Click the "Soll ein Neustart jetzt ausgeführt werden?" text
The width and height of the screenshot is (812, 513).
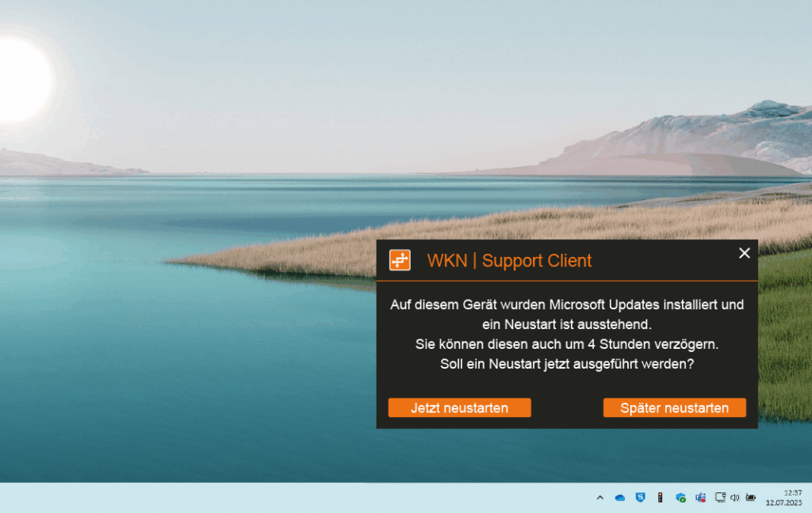pyautogui.click(x=567, y=364)
